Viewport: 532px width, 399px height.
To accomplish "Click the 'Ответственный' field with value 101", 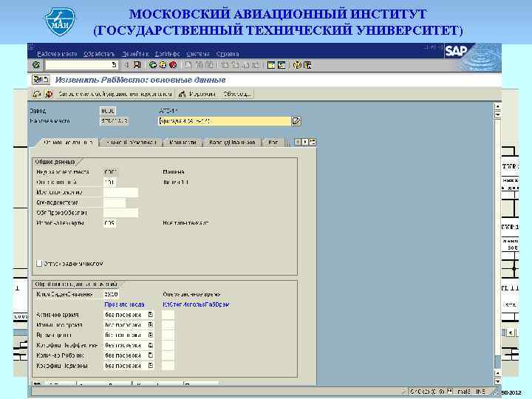I will click(109, 183).
